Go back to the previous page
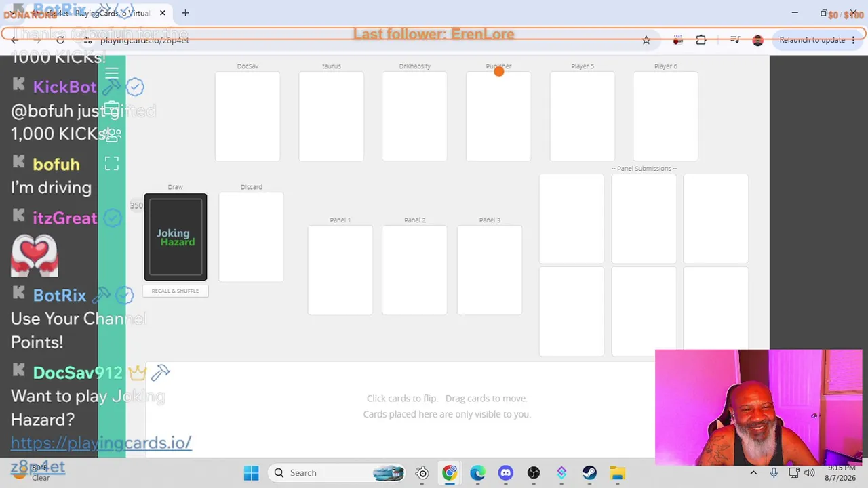Viewport: 868px width, 488px height. [x=15, y=40]
